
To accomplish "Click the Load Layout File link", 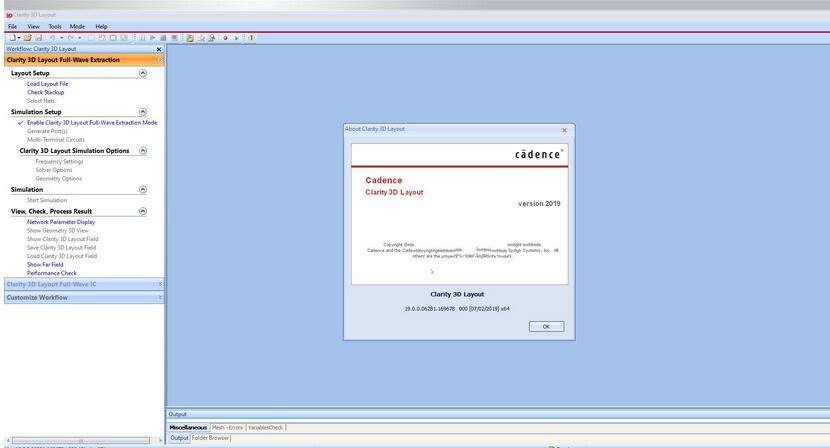I will (x=48, y=84).
